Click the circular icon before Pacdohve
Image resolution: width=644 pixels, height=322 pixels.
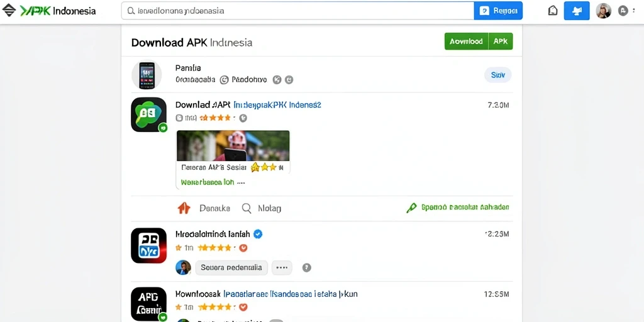coord(224,80)
